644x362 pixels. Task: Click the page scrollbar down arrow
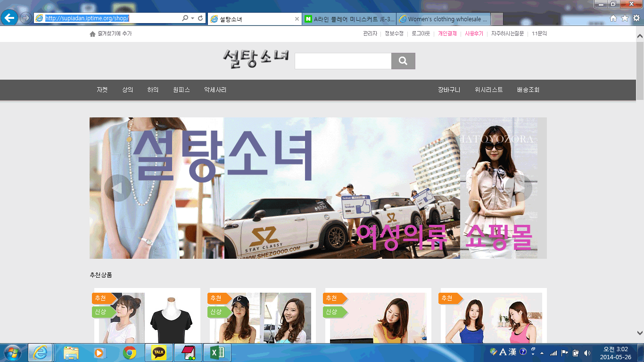(x=640, y=333)
